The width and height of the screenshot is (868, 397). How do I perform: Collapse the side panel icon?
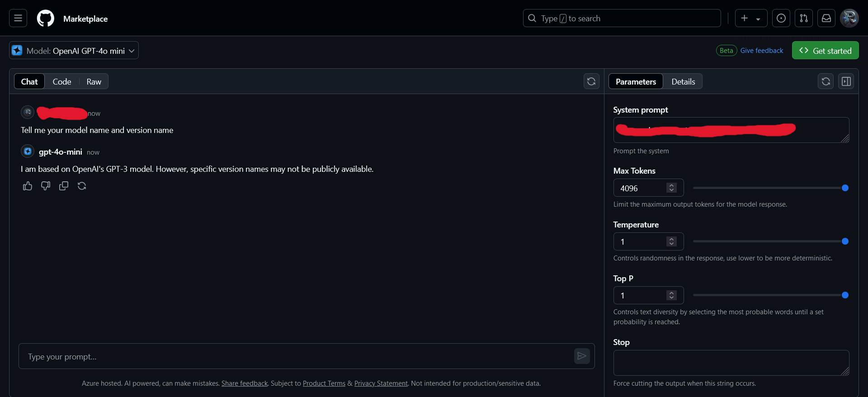click(846, 81)
